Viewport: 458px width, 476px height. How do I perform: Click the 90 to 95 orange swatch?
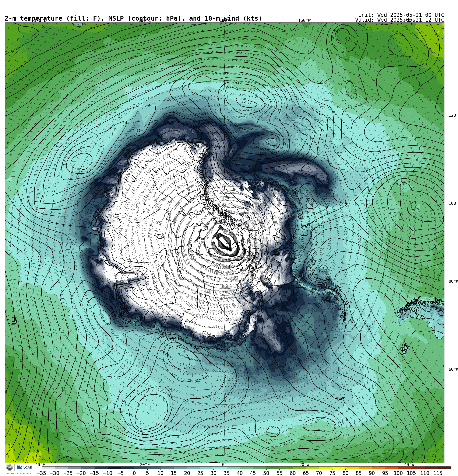click(x=378, y=468)
